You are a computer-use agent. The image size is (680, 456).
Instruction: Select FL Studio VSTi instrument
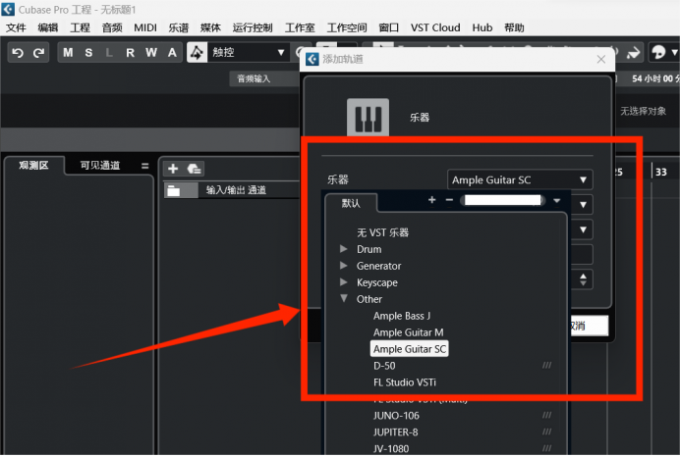pos(405,382)
